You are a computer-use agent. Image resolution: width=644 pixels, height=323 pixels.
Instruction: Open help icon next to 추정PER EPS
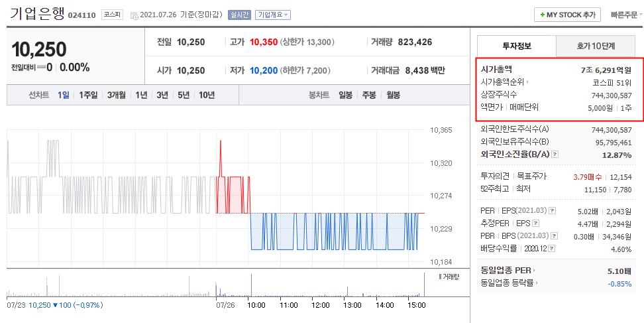(x=535, y=224)
